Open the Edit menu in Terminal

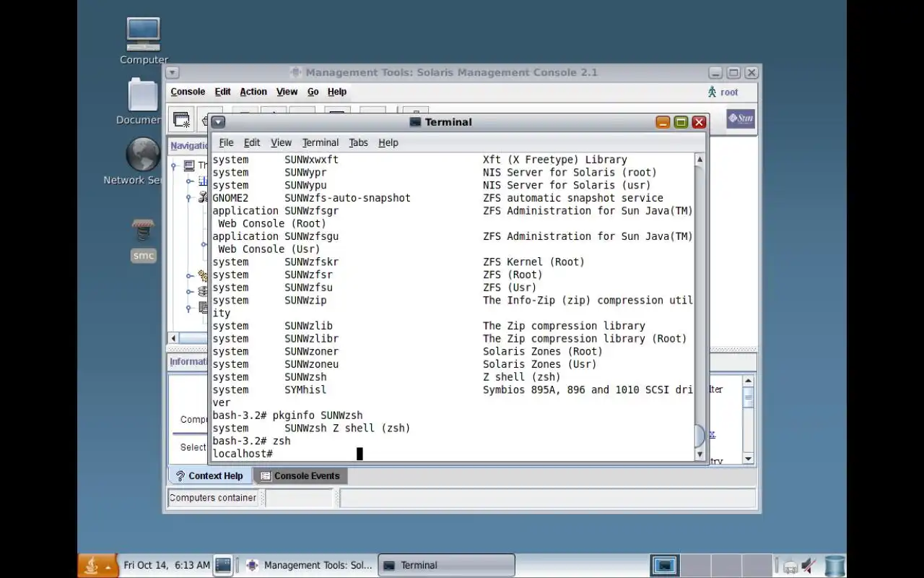point(252,142)
